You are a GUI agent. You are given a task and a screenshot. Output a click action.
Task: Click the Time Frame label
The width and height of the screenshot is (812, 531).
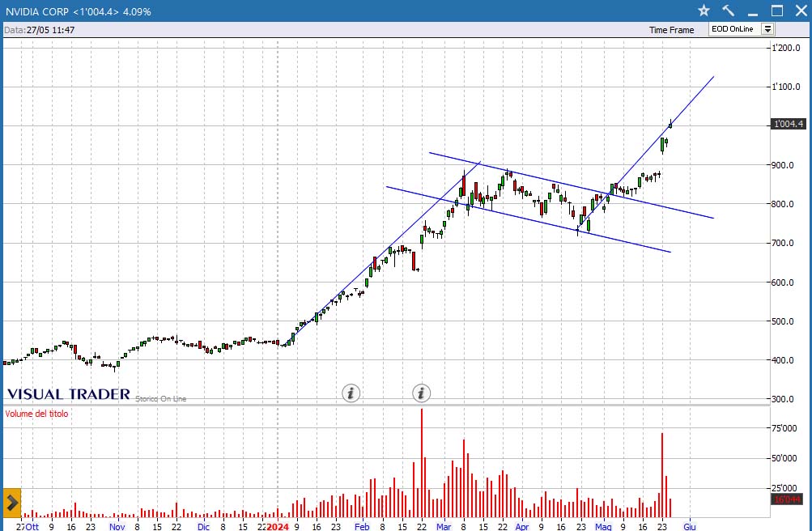point(671,30)
